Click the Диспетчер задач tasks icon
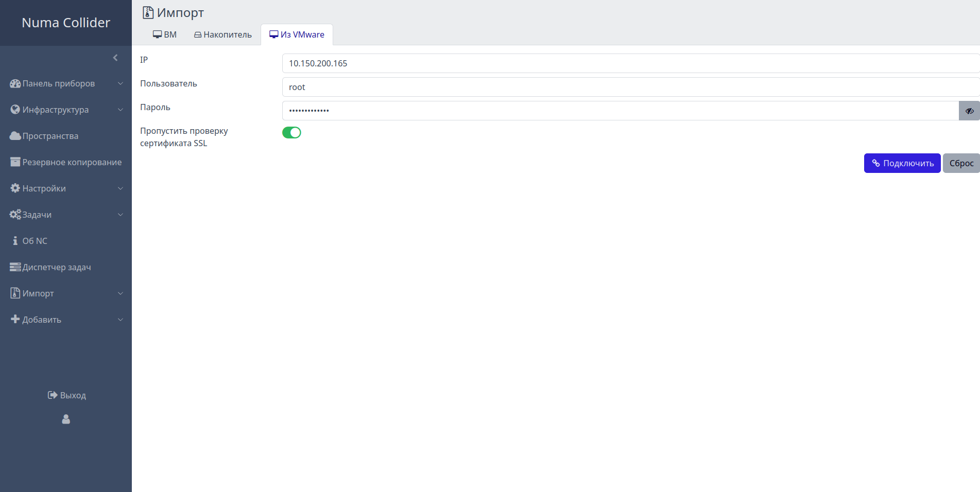Viewport: 980px width, 492px height. [15, 267]
